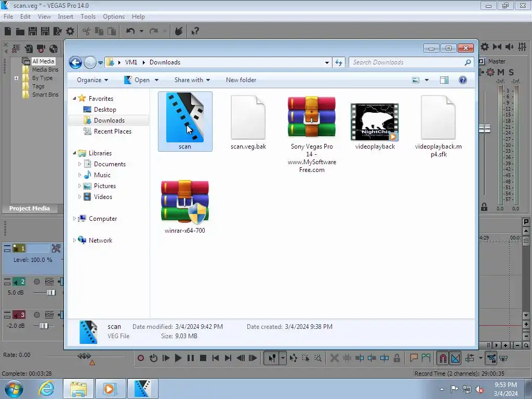Screen dimensions: 532x399
Task: Click the Master bus fader
Action: click(x=485, y=129)
